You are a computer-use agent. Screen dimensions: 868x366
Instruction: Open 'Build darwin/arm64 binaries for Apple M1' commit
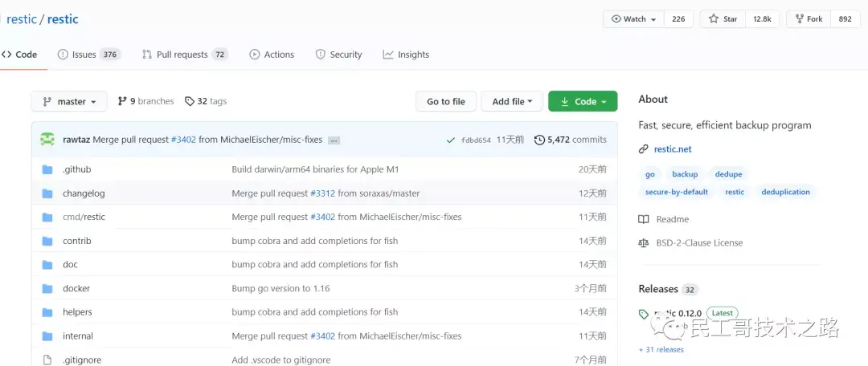click(315, 169)
